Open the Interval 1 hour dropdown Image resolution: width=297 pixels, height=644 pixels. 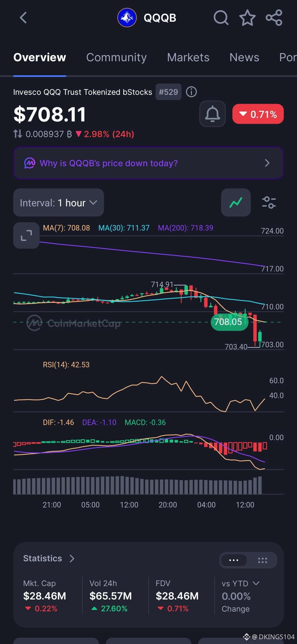coord(59,202)
